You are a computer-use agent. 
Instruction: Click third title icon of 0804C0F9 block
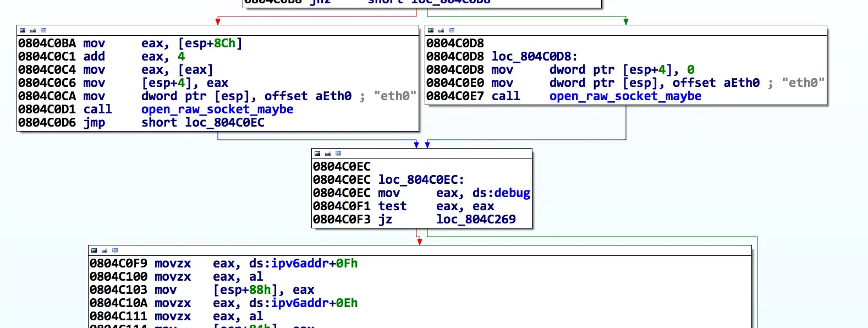point(115,250)
